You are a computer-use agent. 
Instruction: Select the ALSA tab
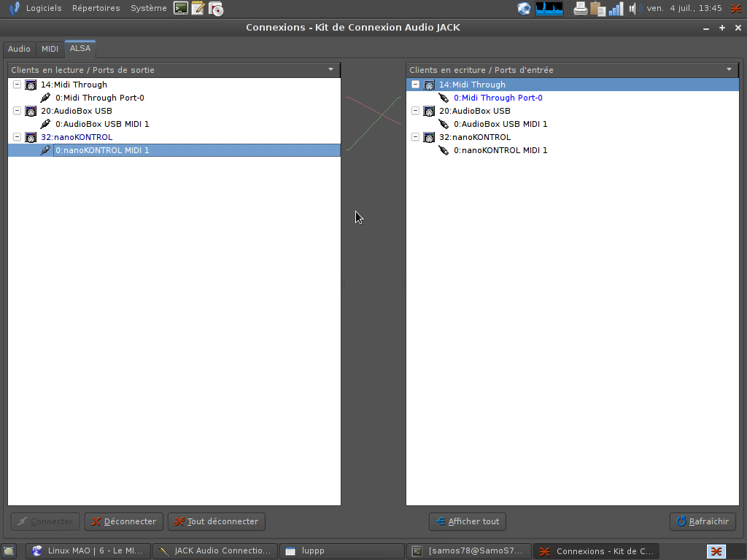(x=80, y=48)
